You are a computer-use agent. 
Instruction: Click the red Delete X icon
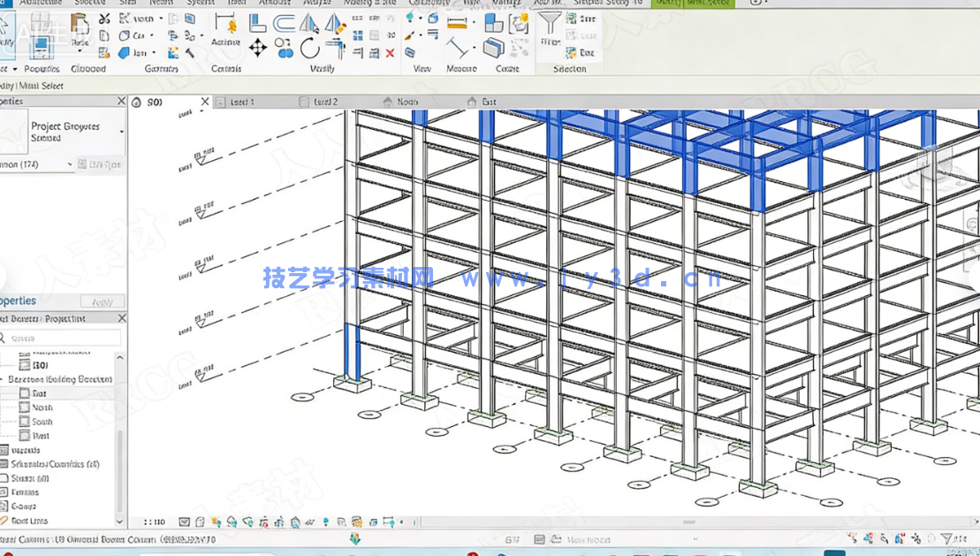click(x=390, y=53)
